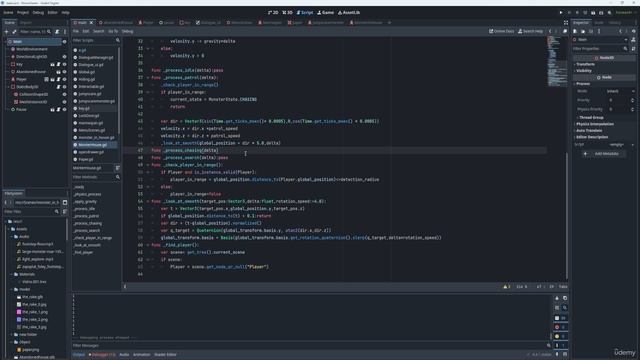Toggle Pause node visibility eye
640x360 pixels.
64,109
